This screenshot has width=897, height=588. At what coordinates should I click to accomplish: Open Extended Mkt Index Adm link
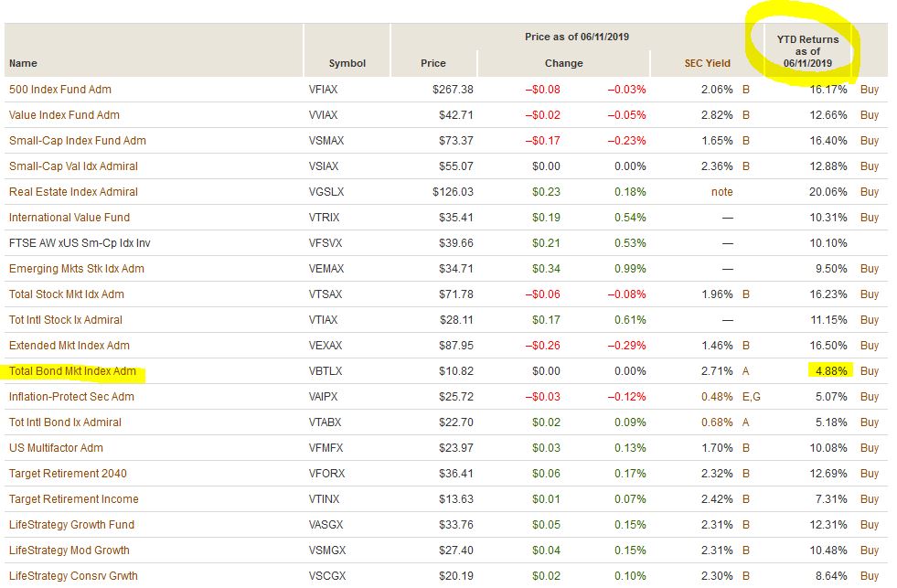point(69,346)
